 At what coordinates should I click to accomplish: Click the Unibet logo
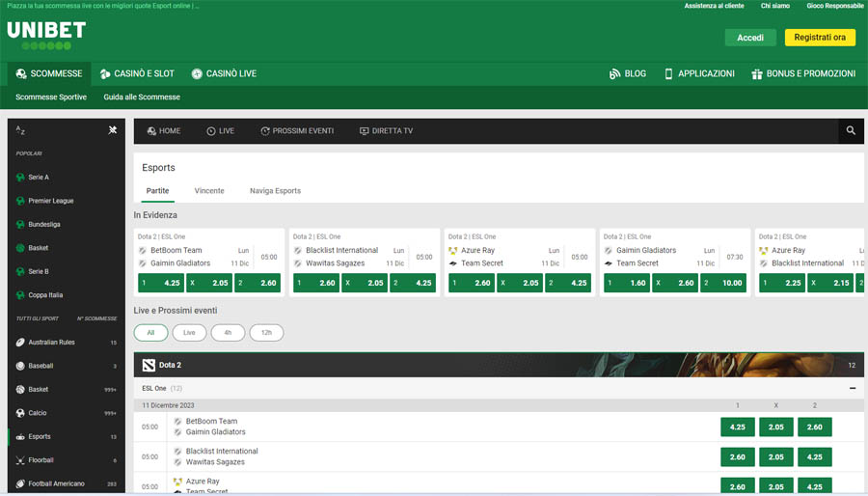(46, 36)
